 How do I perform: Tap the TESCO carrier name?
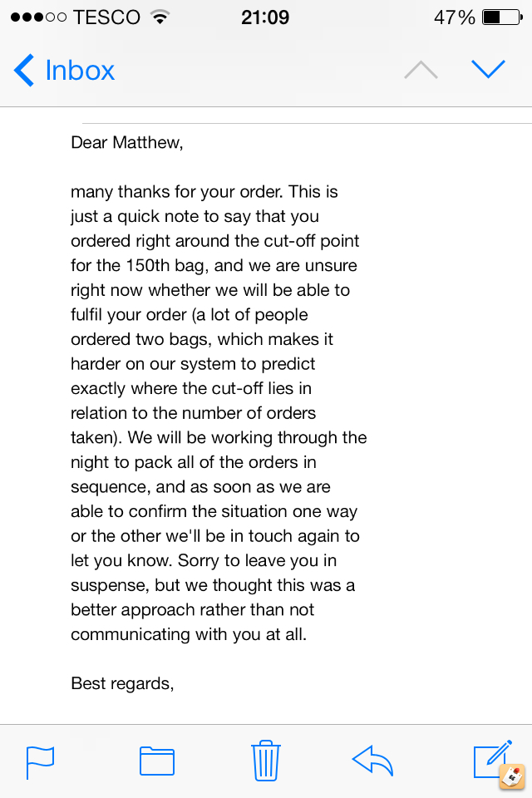(x=107, y=17)
